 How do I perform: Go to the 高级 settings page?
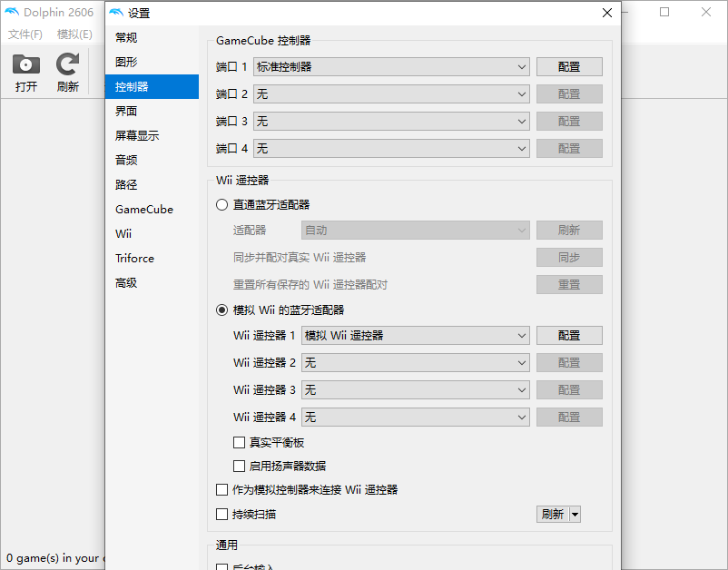click(x=152, y=282)
